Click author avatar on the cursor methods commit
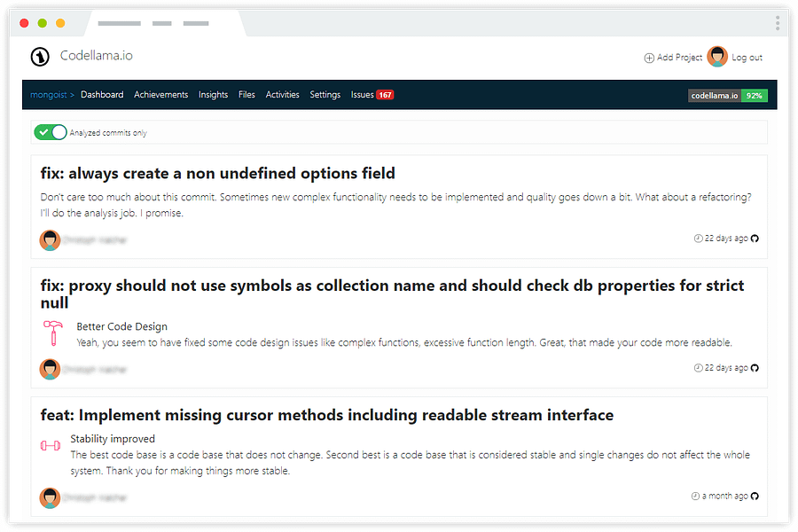 tap(50, 498)
